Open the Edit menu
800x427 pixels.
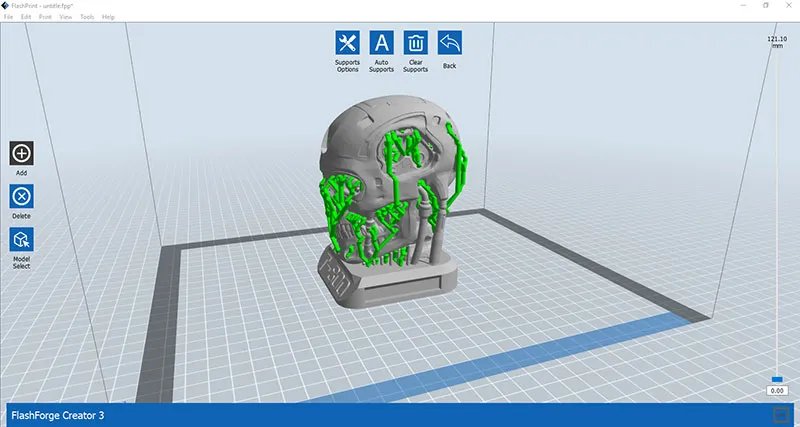tap(26, 17)
